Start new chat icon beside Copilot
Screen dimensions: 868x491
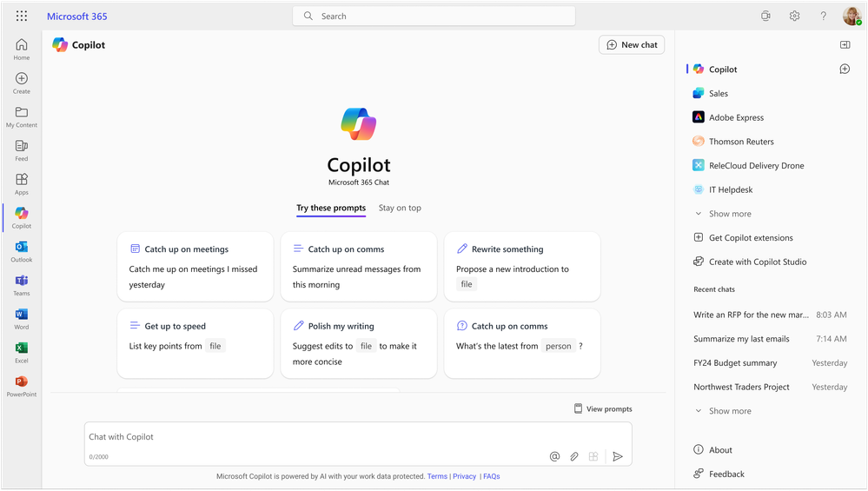[845, 69]
